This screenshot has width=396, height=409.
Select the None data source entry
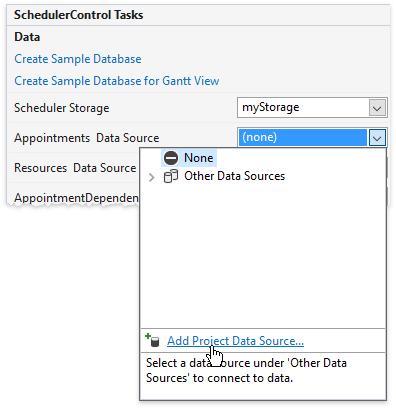tap(189, 158)
